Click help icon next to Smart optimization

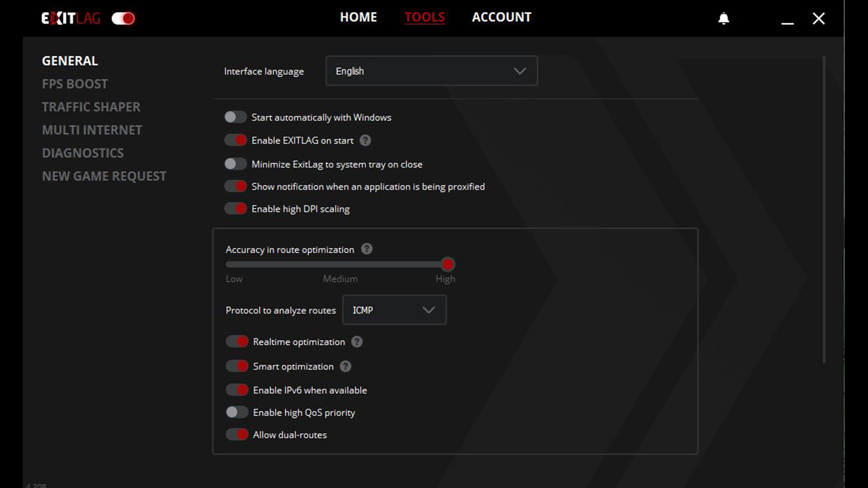pos(346,367)
